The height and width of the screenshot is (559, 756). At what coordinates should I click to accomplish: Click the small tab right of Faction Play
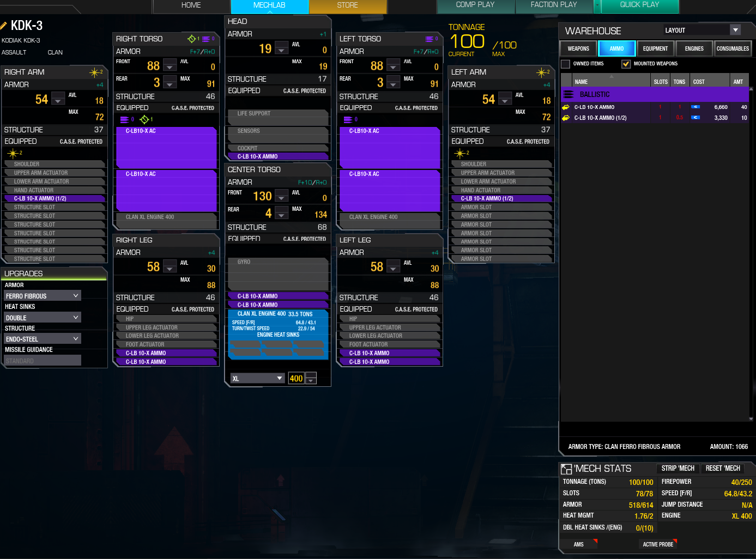coord(597,5)
